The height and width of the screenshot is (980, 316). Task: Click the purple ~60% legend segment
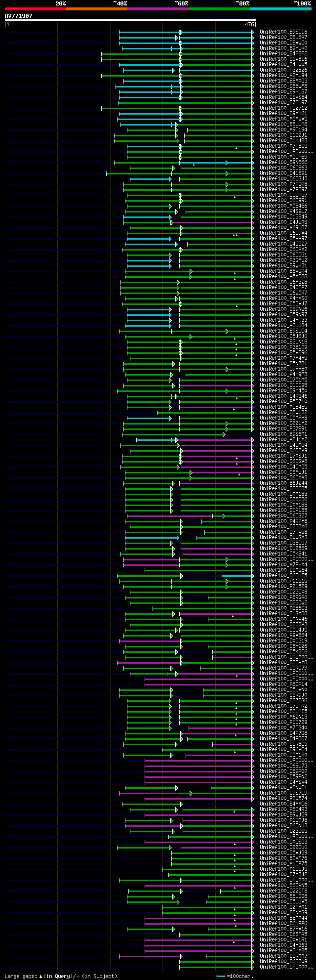(x=158, y=9)
